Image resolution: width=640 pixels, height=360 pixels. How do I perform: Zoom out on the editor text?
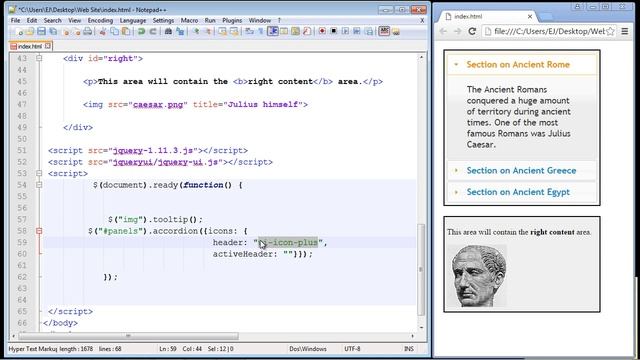pos(208,31)
